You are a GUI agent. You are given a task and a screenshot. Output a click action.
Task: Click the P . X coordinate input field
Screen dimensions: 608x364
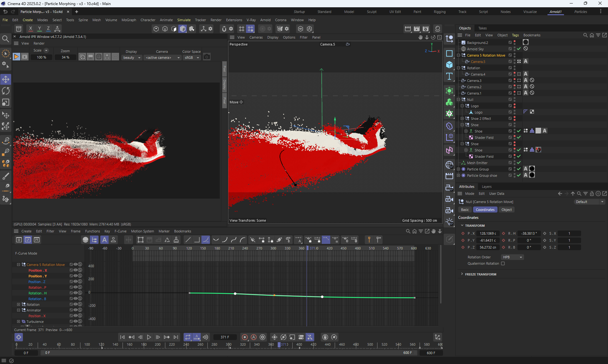pos(488,233)
